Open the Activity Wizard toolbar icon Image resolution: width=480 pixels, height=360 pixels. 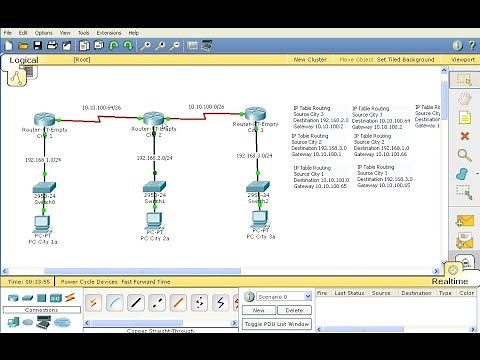(x=67, y=45)
